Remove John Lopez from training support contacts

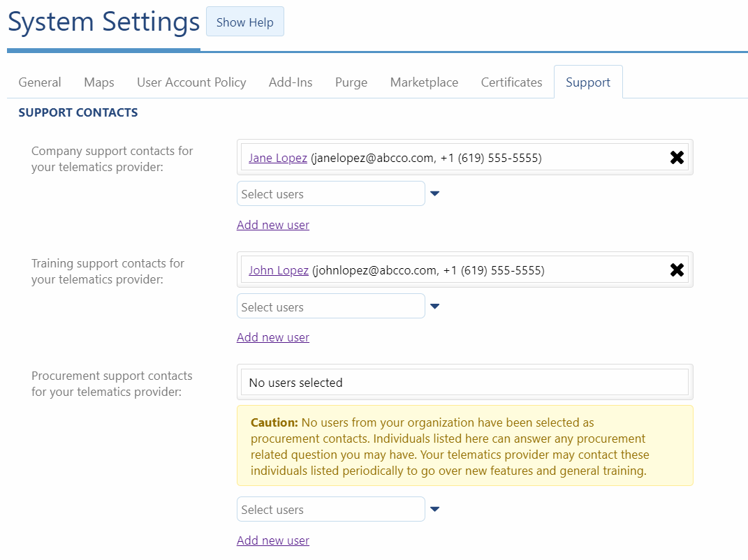(676, 270)
